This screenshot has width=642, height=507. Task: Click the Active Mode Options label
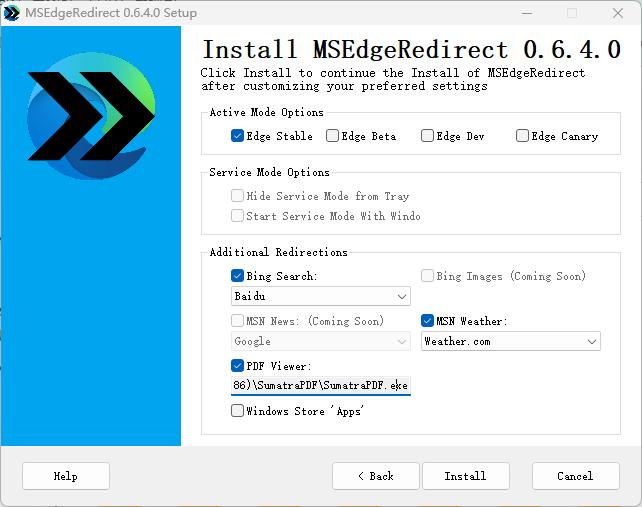point(267,112)
